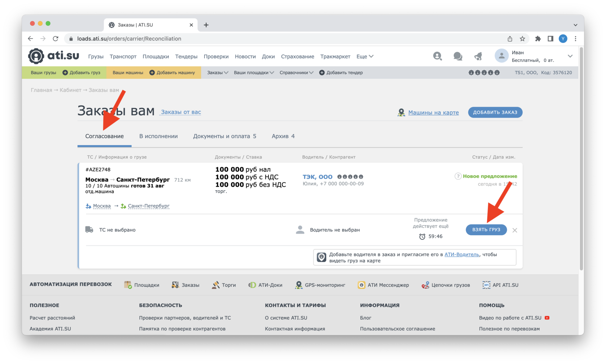
Task: Click the Главная breadcrumb
Action: [41, 90]
